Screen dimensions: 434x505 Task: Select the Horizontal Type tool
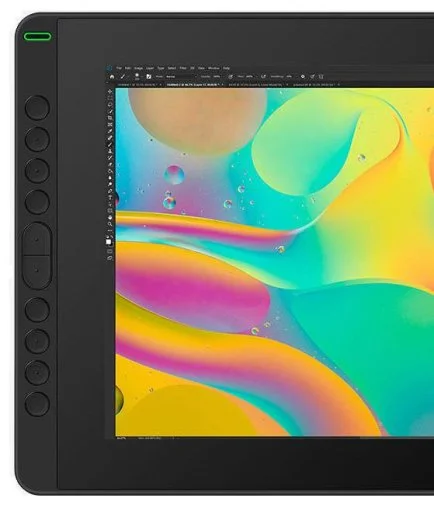pyautogui.click(x=110, y=197)
